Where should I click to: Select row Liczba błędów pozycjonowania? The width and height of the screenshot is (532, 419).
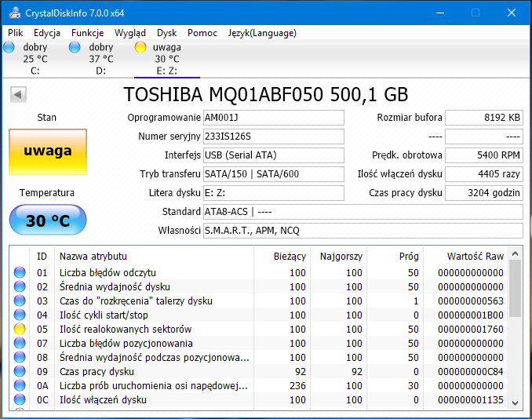coord(258,344)
